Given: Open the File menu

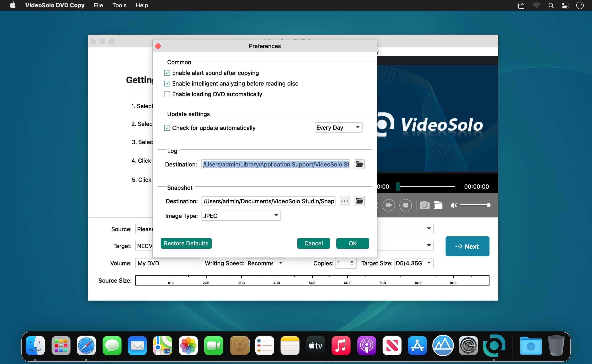Looking at the screenshot, I should 98,5.
